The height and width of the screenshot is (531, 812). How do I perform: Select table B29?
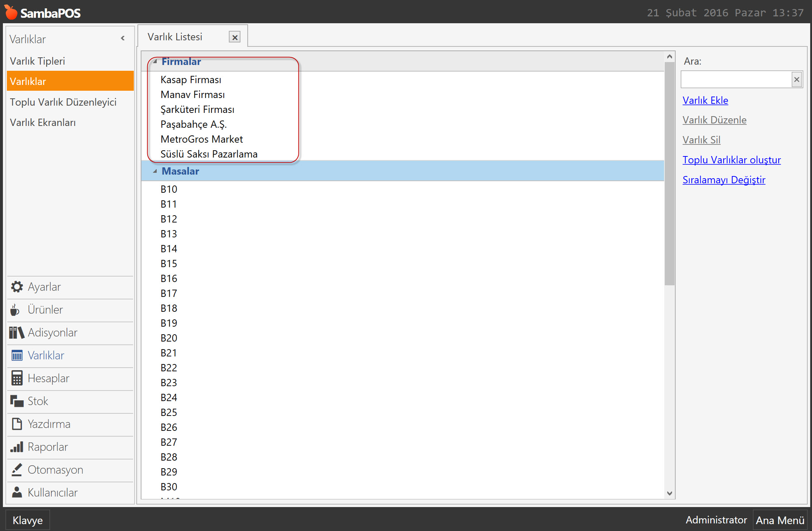click(x=403, y=472)
